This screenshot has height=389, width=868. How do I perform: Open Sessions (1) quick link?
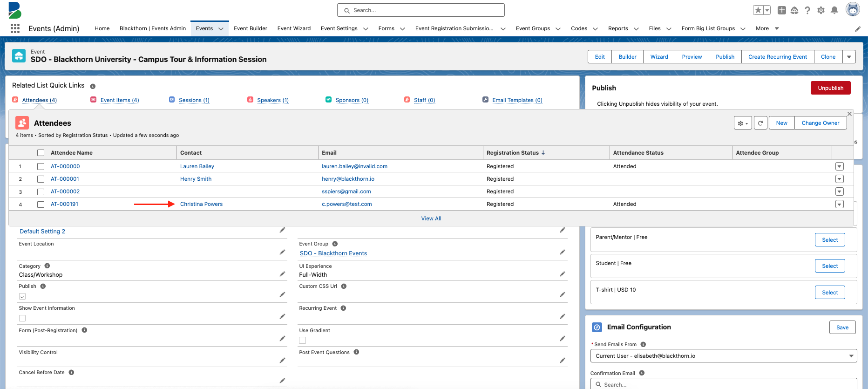pyautogui.click(x=194, y=100)
